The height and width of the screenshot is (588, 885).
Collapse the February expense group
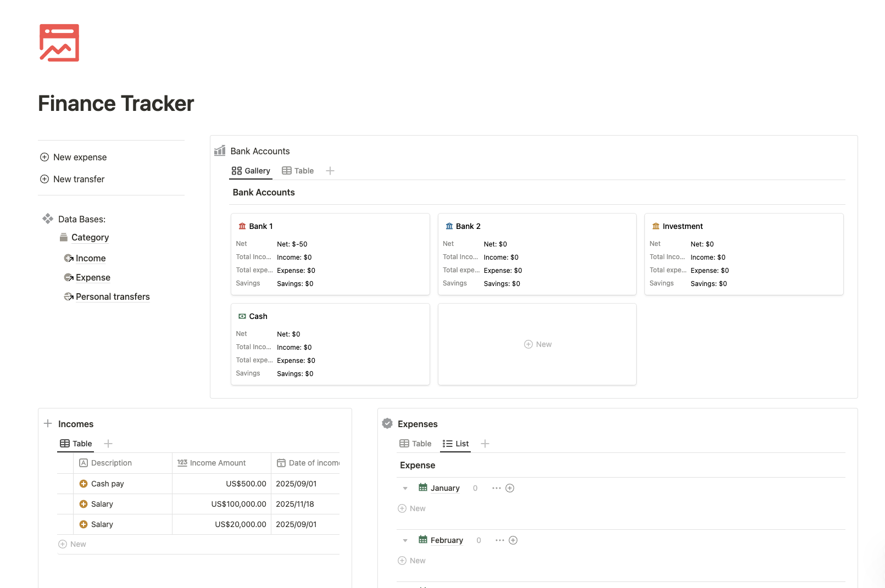405,540
